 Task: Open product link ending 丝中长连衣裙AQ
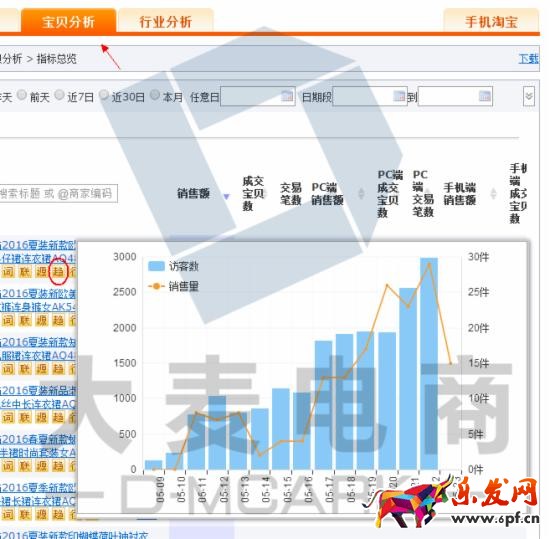[38, 397]
